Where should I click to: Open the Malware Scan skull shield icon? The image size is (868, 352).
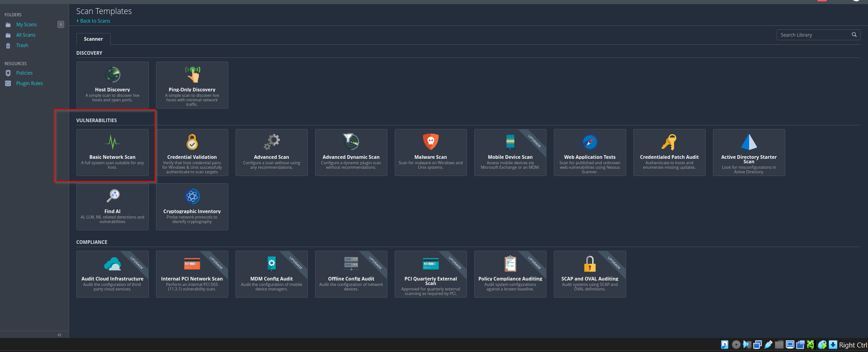tap(430, 142)
